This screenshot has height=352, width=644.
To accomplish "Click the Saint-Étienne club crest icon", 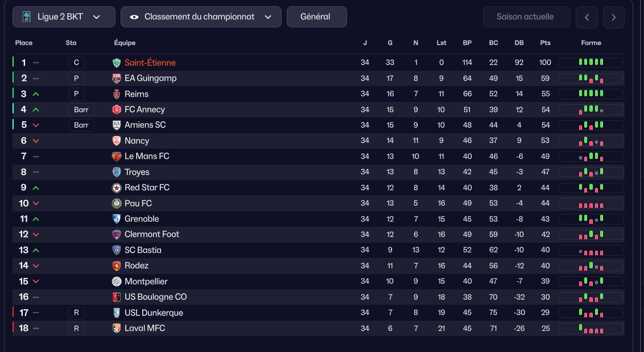I will 117,63.
